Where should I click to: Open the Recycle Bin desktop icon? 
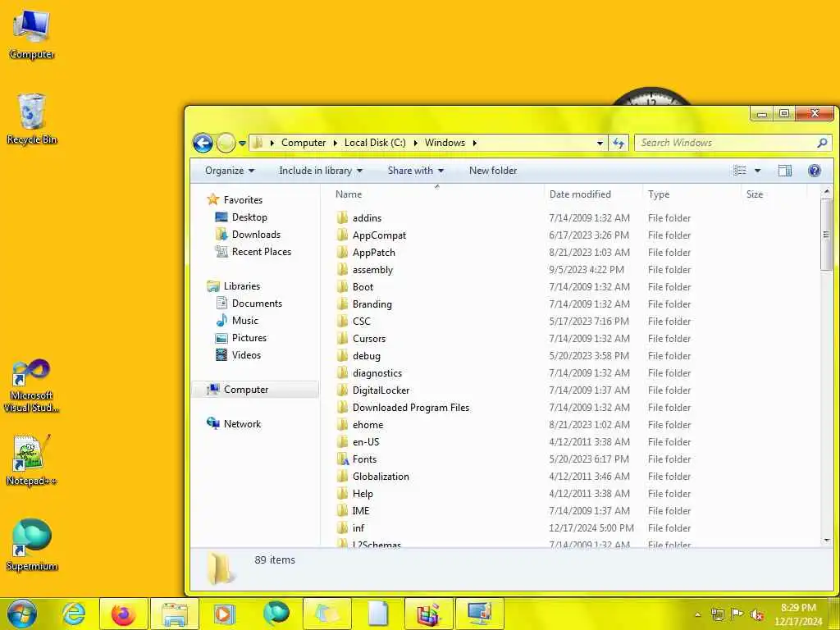point(32,119)
